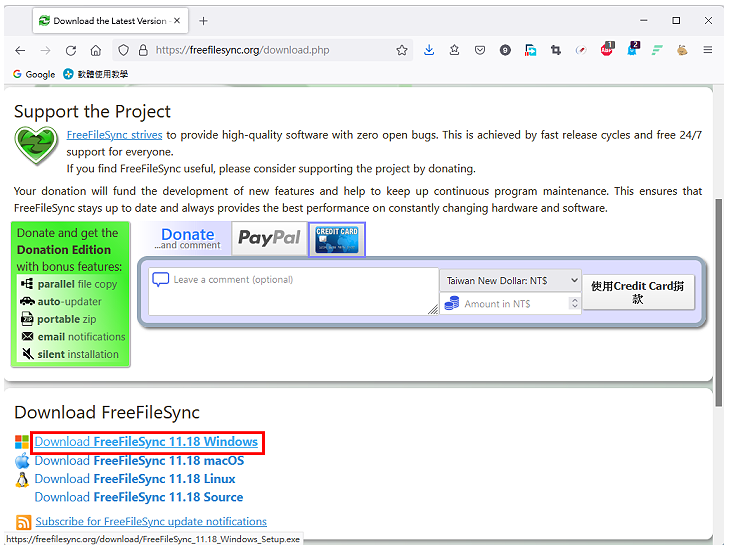Open the 軟體使用教學 bookmark

click(x=96, y=74)
